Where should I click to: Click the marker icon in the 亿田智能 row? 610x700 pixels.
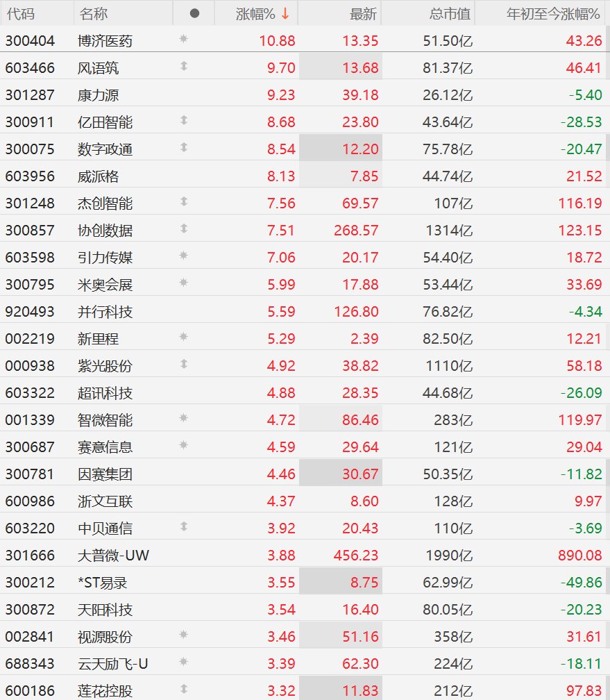point(183,121)
